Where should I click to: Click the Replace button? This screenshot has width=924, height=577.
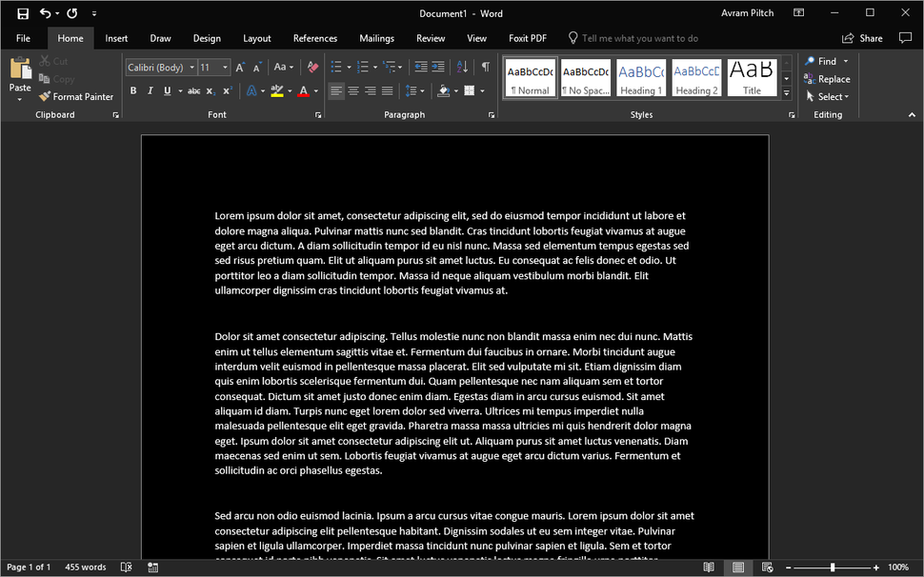tap(827, 79)
